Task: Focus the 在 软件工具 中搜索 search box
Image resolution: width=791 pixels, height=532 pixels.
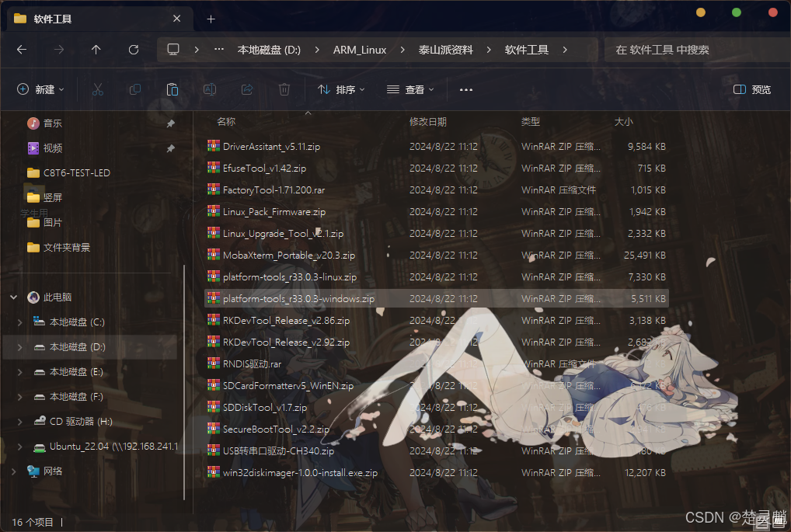Action: click(x=697, y=50)
